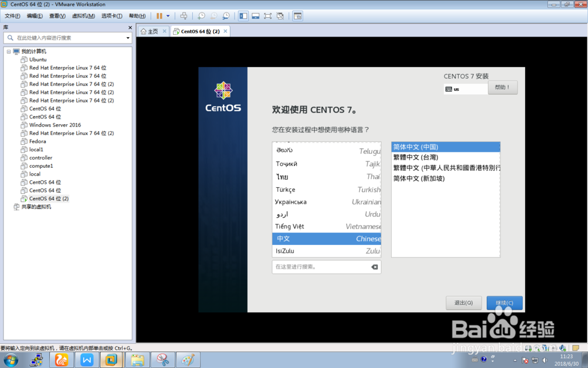Click the 继续(C) button
The image size is (588, 368).
[x=505, y=303]
